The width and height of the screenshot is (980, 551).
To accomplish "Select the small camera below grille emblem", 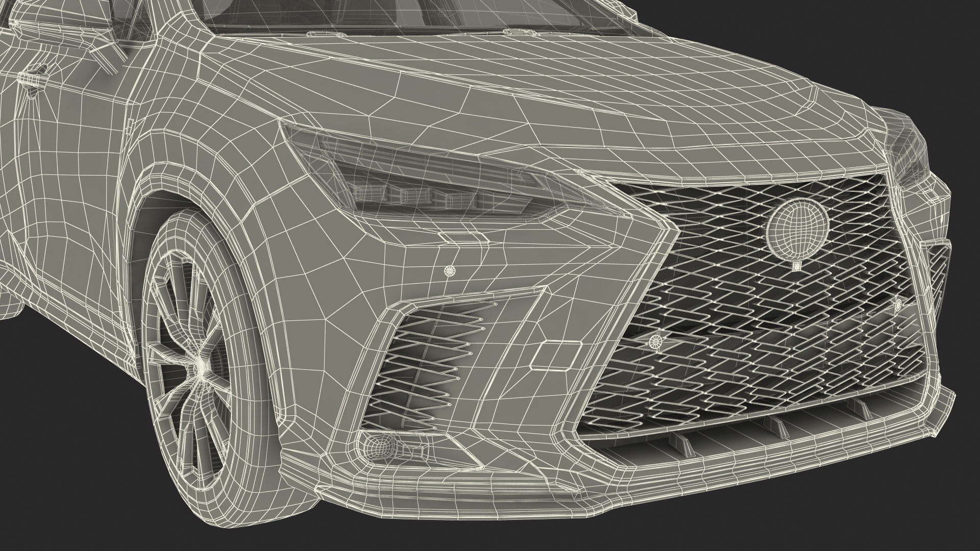I will click(x=797, y=265).
